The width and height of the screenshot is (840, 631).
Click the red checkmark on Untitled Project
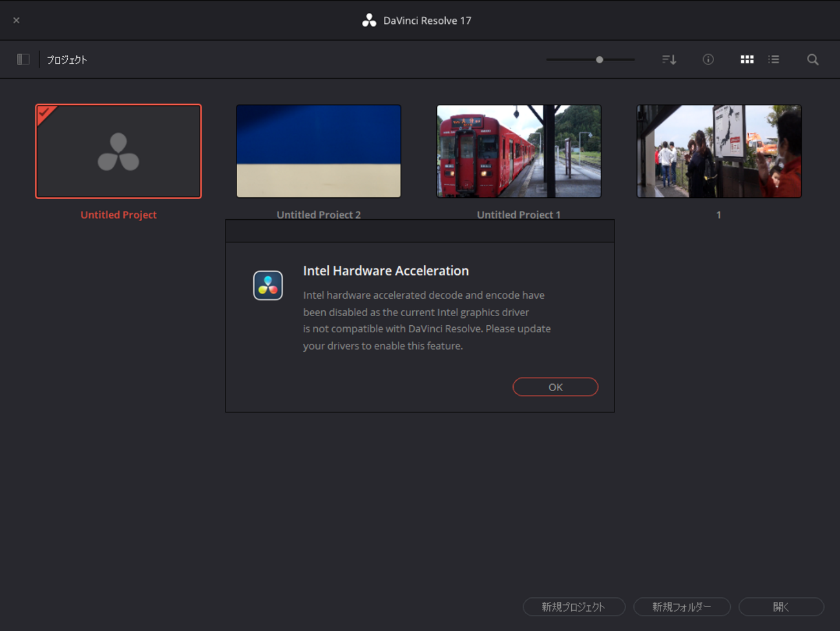[x=45, y=114]
